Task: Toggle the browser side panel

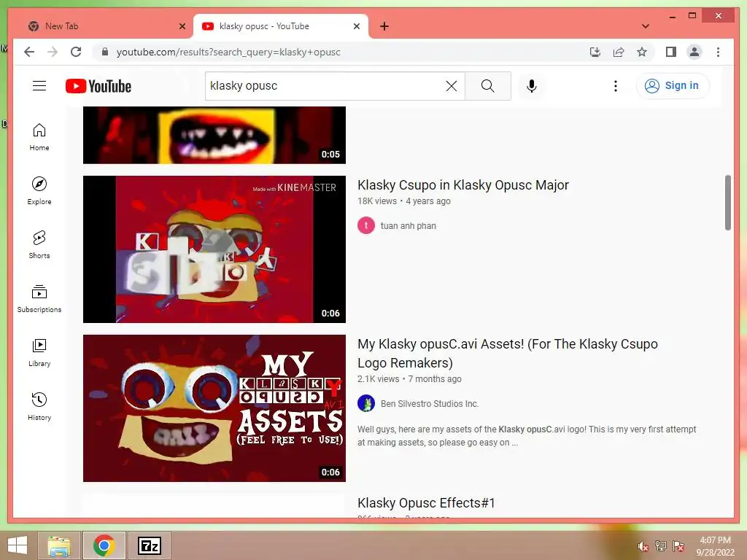Action: coord(671,52)
